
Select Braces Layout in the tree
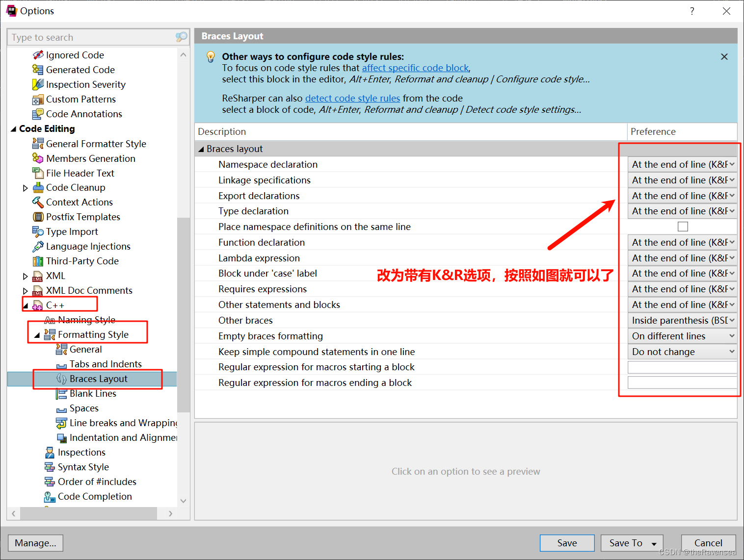pos(98,379)
